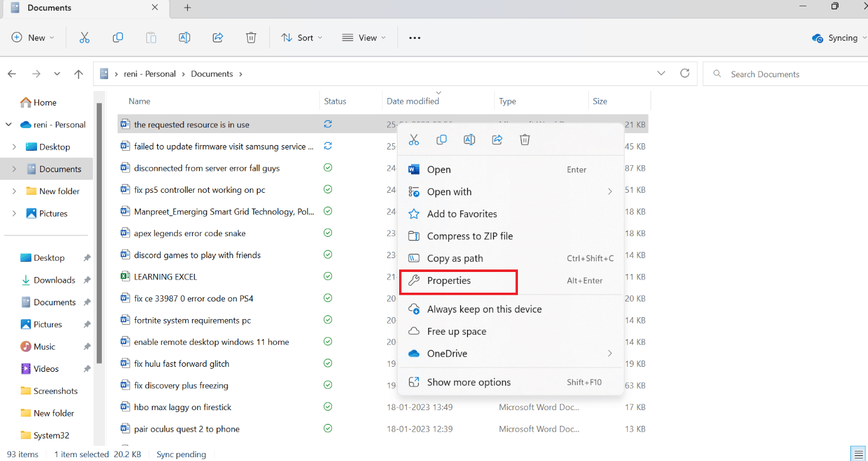The width and height of the screenshot is (868, 461).
Task: Click the details view toggle in the status bar
Action: click(x=858, y=454)
